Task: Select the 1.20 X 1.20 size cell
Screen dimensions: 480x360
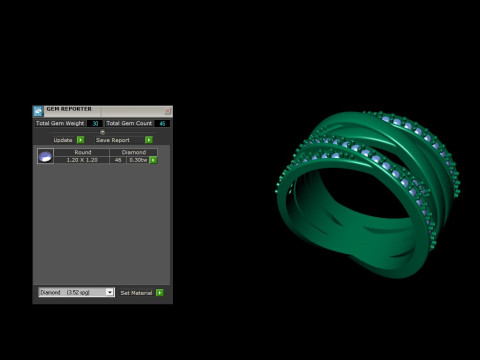Action: [x=82, y=160]
